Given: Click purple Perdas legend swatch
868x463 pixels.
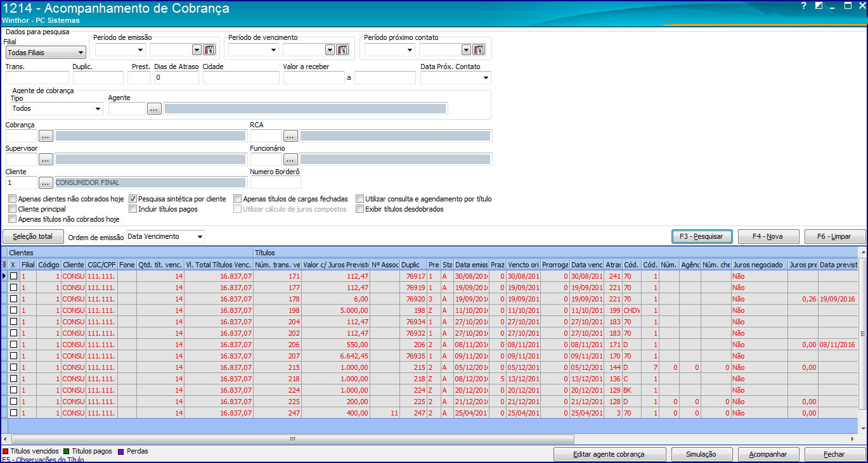Looking at the screenshot, I should (120, 451).
